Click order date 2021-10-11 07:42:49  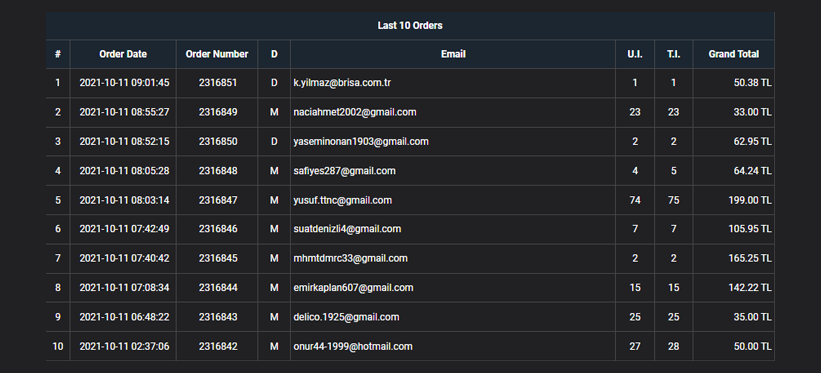124,229
